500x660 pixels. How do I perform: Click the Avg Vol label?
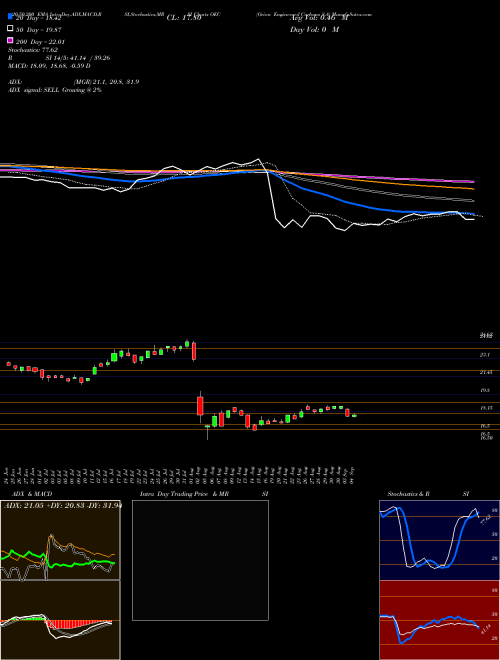(319, 18)
